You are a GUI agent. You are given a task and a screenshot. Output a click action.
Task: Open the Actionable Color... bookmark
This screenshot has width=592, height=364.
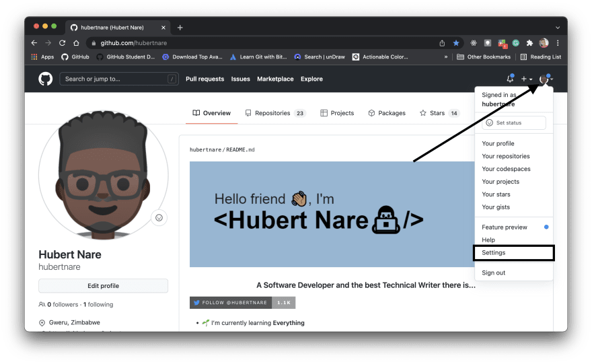click(380, 57)
